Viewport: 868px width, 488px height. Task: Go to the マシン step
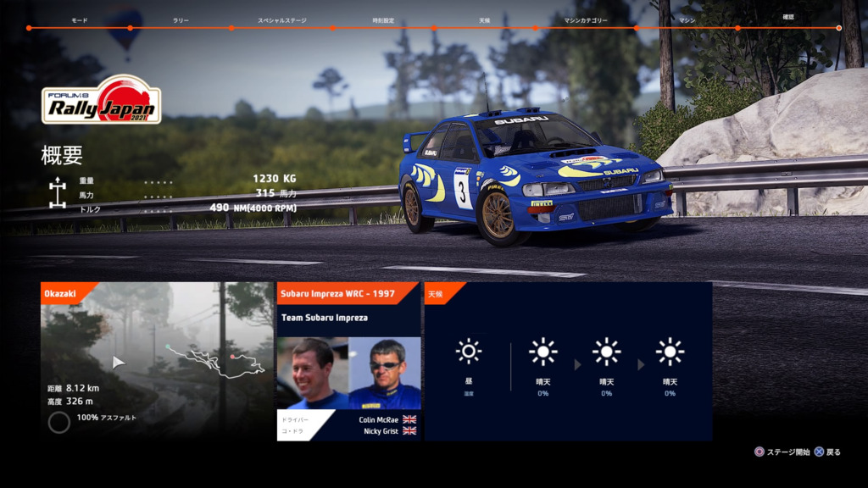[687, 20]
